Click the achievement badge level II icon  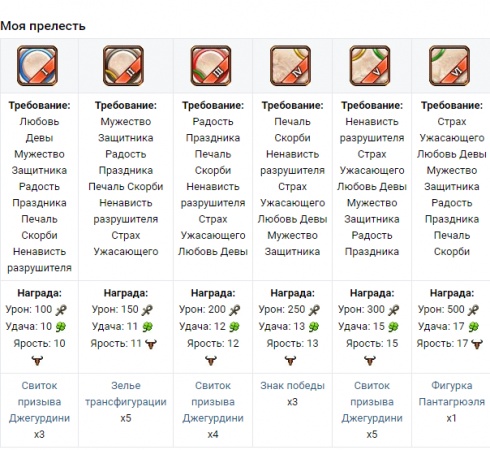tap(124, 66)
